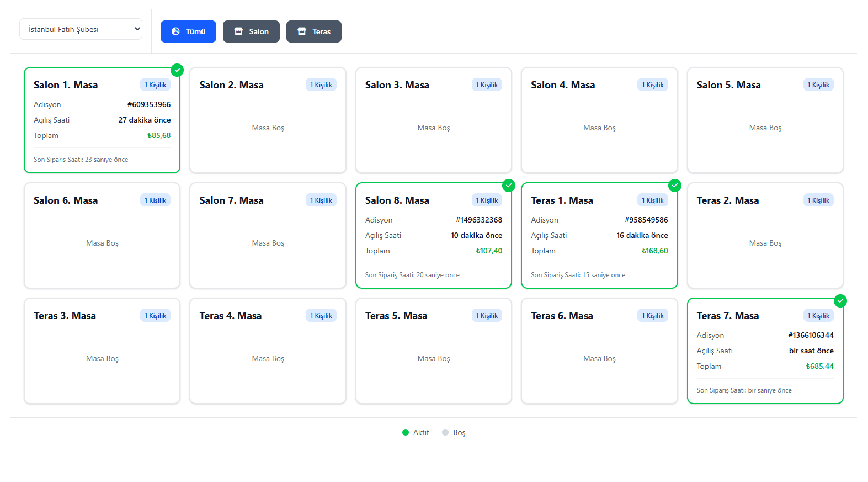Open active Teras 7. Masa title
868x482 pixels.
click(x=727, y=316)
